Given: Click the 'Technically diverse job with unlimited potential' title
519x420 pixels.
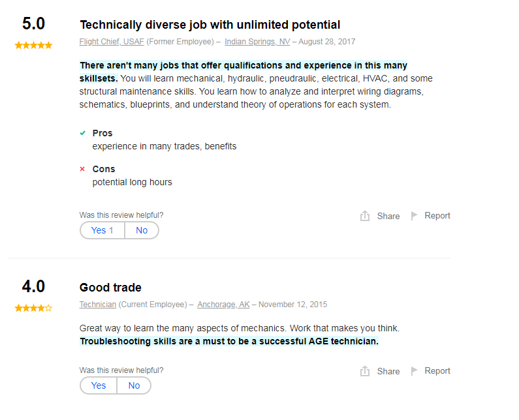Looking at the screenshot, I should pyautogui.click(x=210, y=25).
